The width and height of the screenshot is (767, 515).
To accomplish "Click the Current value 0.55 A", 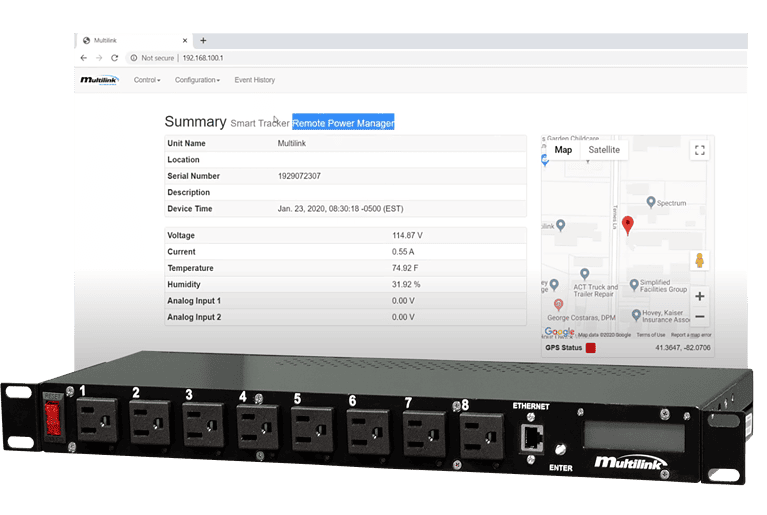I will click(403, 252).
